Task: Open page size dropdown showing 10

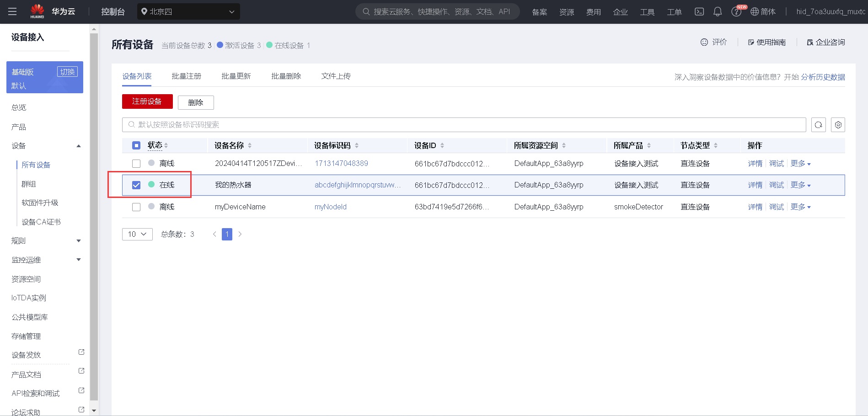Action: tap(137, 234)
